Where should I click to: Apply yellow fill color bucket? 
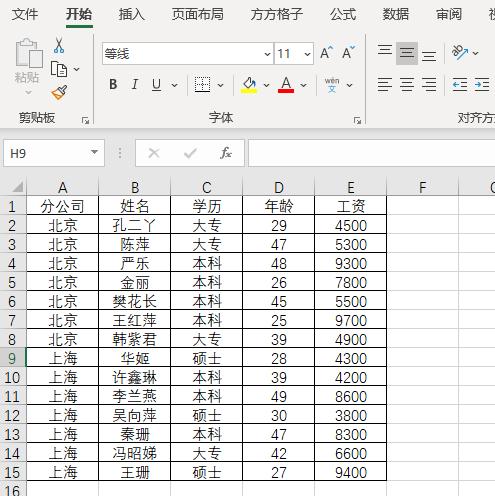click(249, 85)
